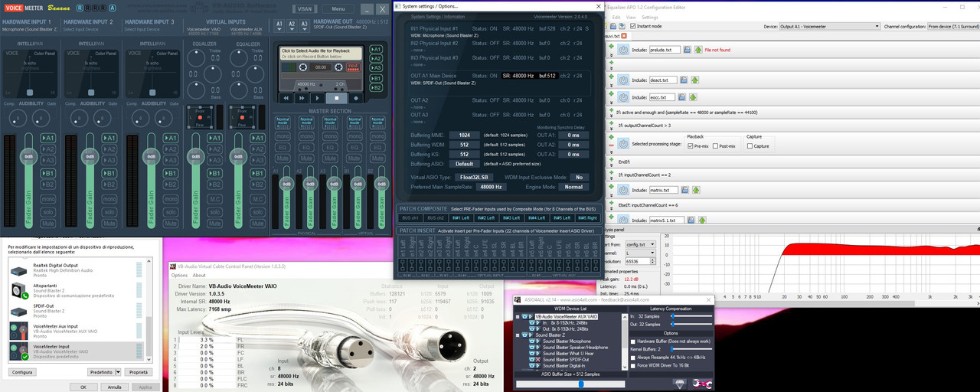Image resolution: width=980 pixels, height=392 pixels.
Task: Change the Preferred Main SampleRate 48000 Hz
Action: (x=491, y=187)
